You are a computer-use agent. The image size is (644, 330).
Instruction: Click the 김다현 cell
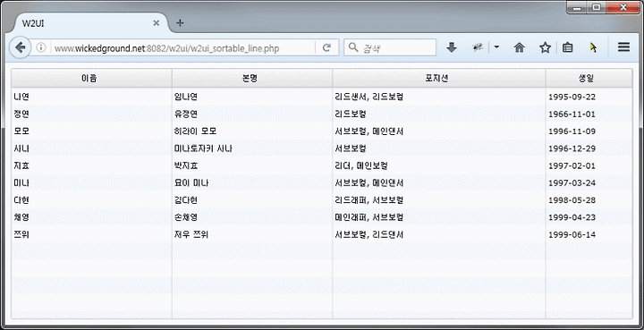point(252,200)
